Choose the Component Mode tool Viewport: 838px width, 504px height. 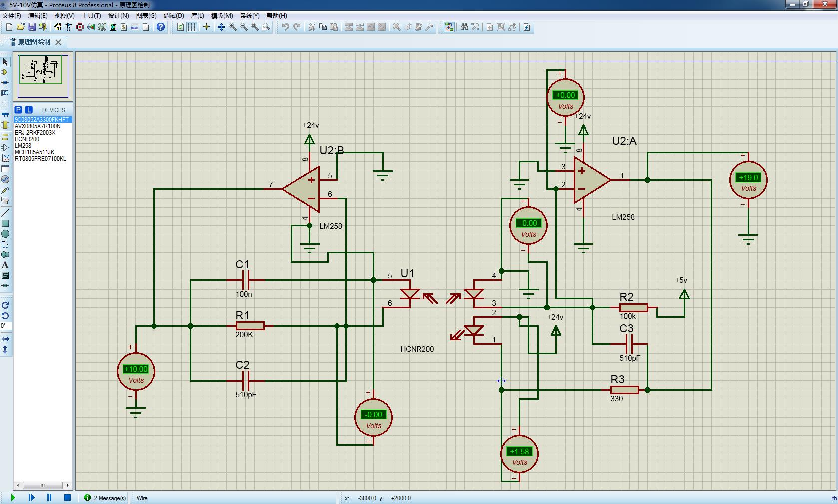[x=5, y=72]
